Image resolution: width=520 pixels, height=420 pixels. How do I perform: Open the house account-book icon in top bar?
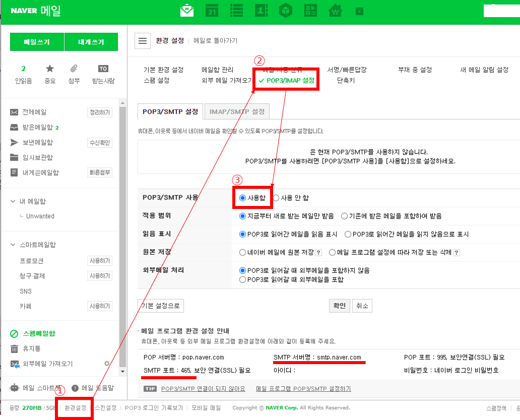pyautogui.click(x=335, y=10)
